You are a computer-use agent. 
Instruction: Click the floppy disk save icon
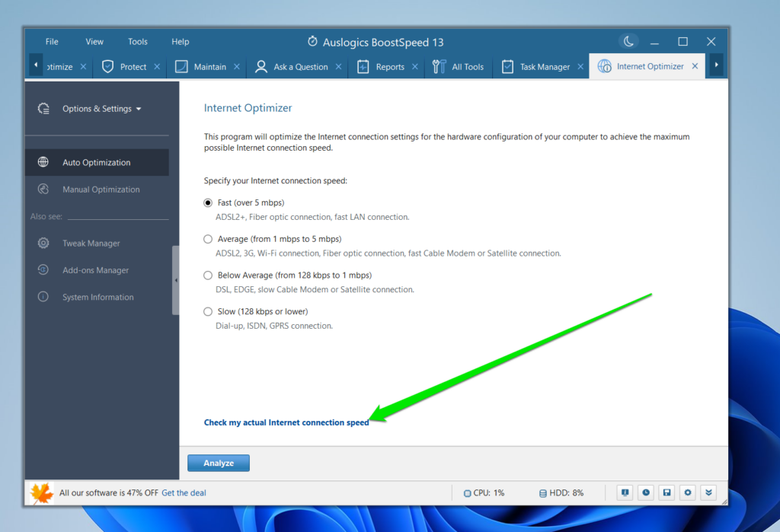point(667,492)
